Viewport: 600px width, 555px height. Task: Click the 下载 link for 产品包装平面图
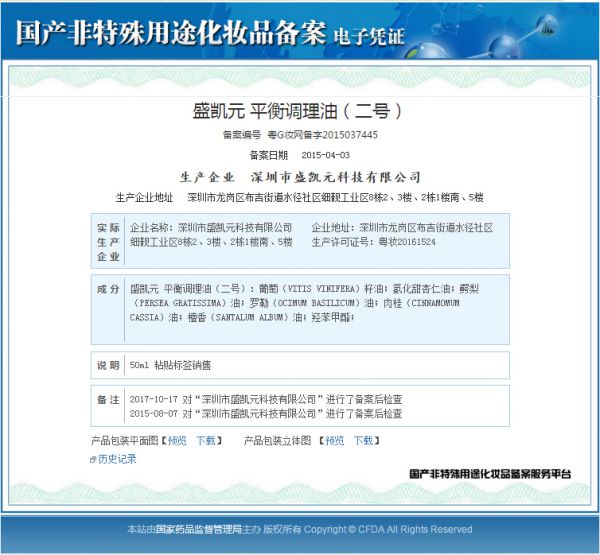(x=206, y=441)
